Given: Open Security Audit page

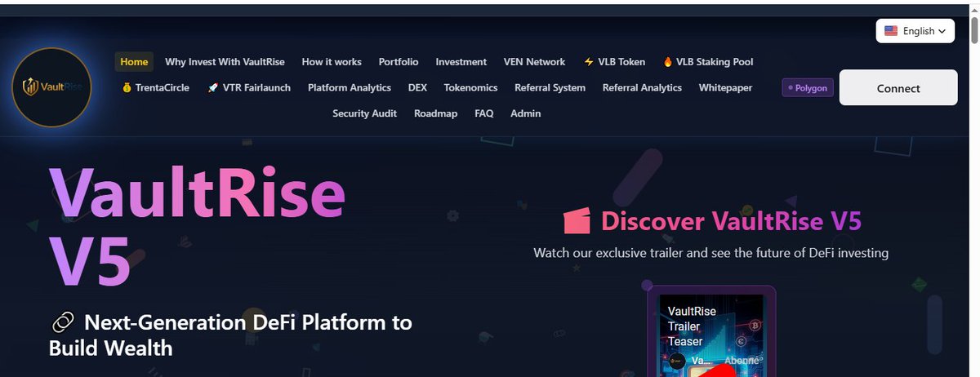Looking at the screenshot, I should (x=364, y=113).
